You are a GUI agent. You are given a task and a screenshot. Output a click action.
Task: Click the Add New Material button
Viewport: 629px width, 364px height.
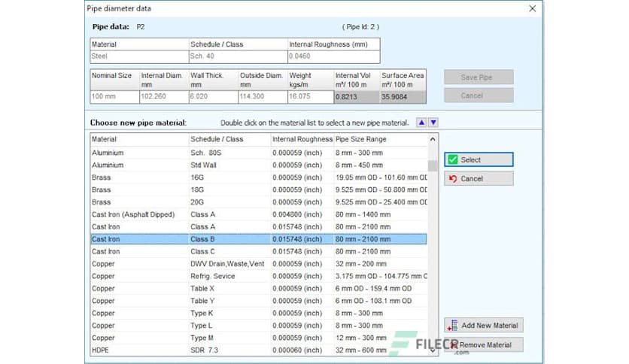[x=483, y=326]
